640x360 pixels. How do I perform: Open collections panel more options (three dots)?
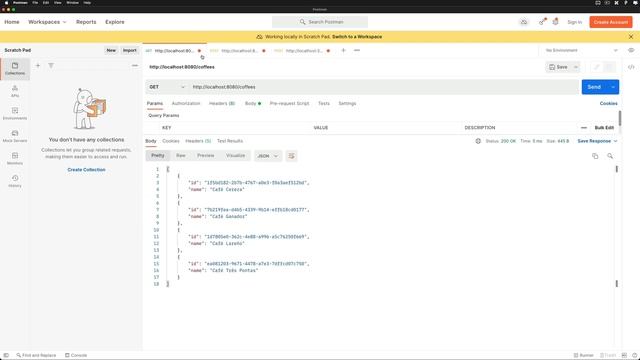coord(135,65)
